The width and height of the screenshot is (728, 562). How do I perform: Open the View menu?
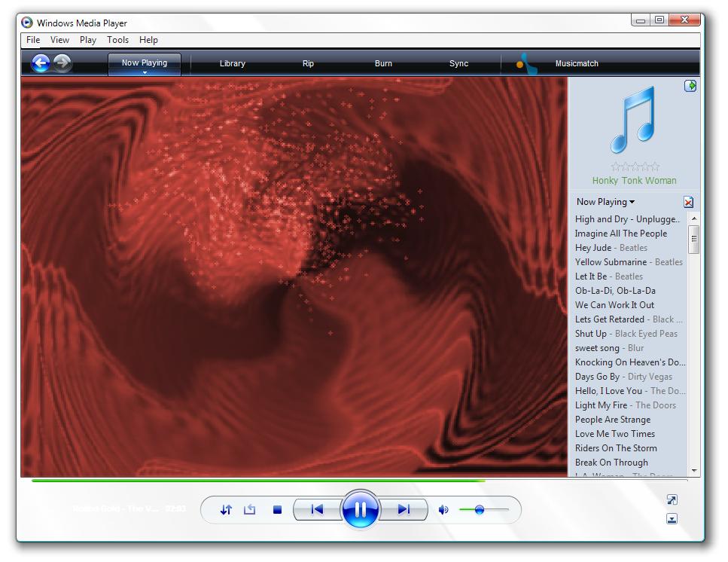click(59, 40)
